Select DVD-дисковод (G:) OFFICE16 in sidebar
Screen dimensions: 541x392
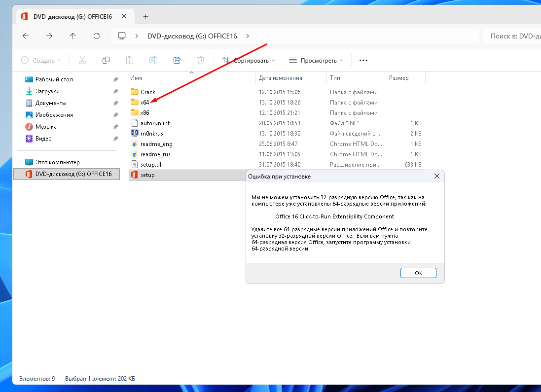67,174
